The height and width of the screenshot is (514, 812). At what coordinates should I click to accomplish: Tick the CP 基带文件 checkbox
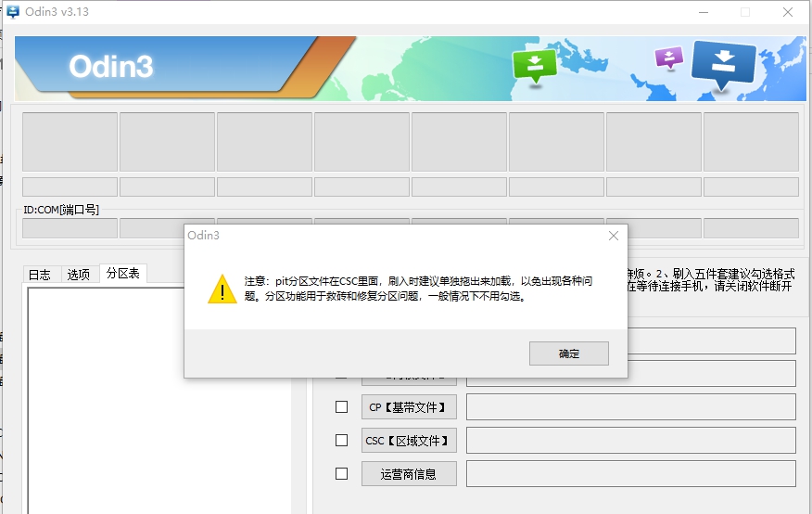tap(341, 407)
